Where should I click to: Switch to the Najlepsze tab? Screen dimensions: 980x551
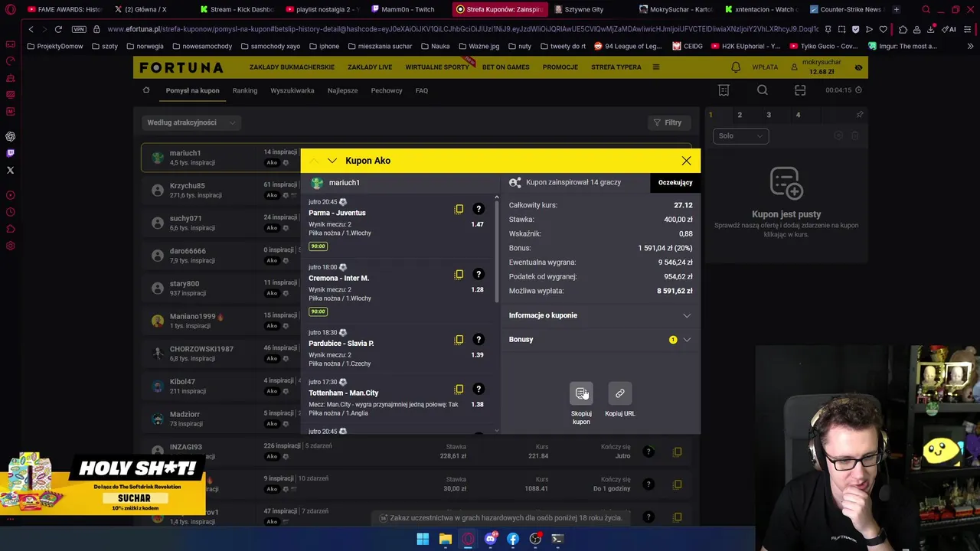click(342, 90)
